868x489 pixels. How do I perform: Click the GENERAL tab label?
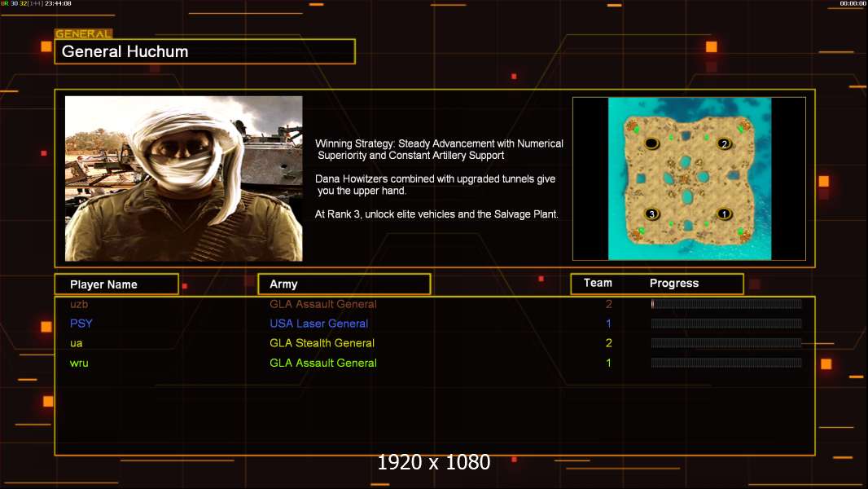pyautogui.click(x=83, y=34)
